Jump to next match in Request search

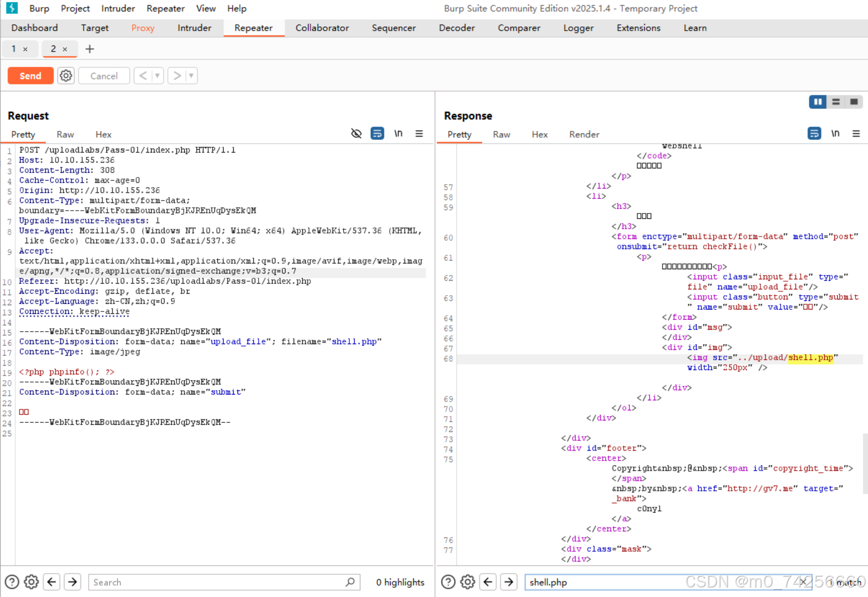(x=72, y=582)
